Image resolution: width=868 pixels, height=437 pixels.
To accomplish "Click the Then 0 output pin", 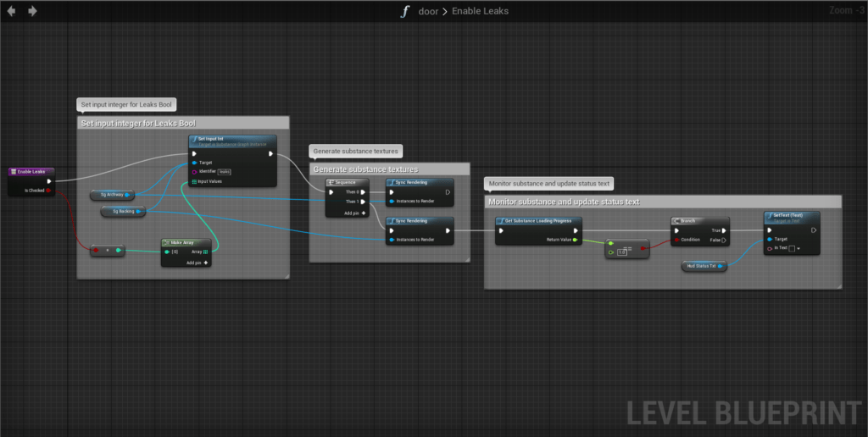I will coord(363,192).
